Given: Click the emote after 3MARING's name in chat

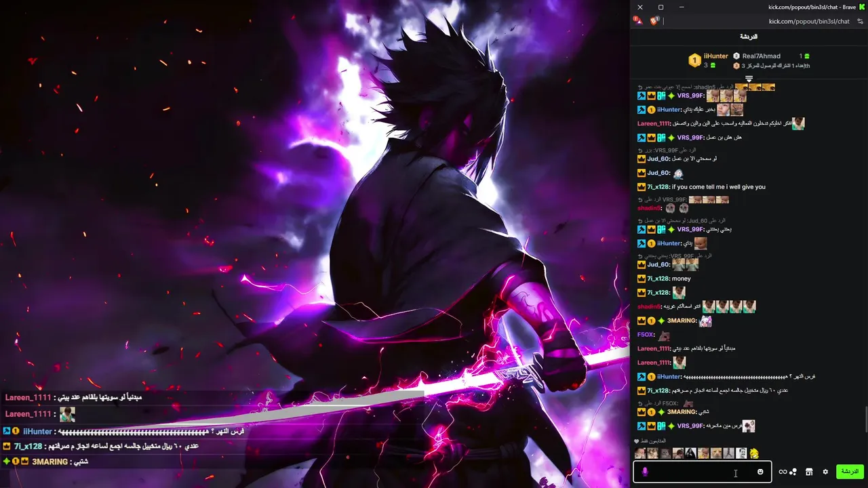Looking at the screenshot, I should [x=705, y=321].
